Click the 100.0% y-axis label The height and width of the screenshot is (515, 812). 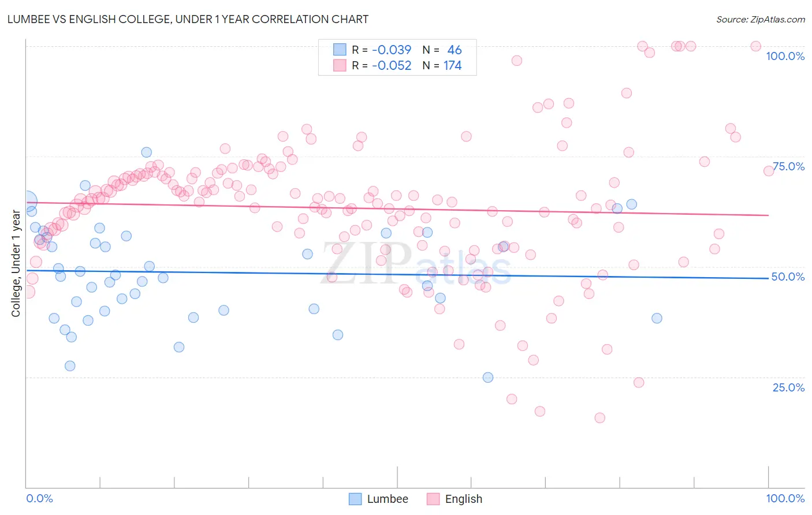(x=785, y=56)
